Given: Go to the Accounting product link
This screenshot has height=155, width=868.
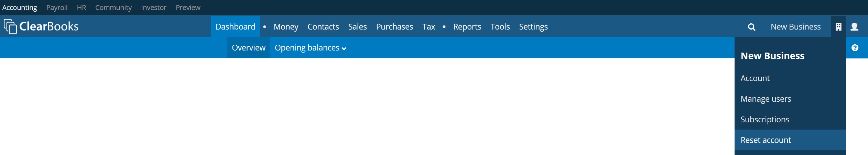Looking at the screenshot, I should point(20,8).
